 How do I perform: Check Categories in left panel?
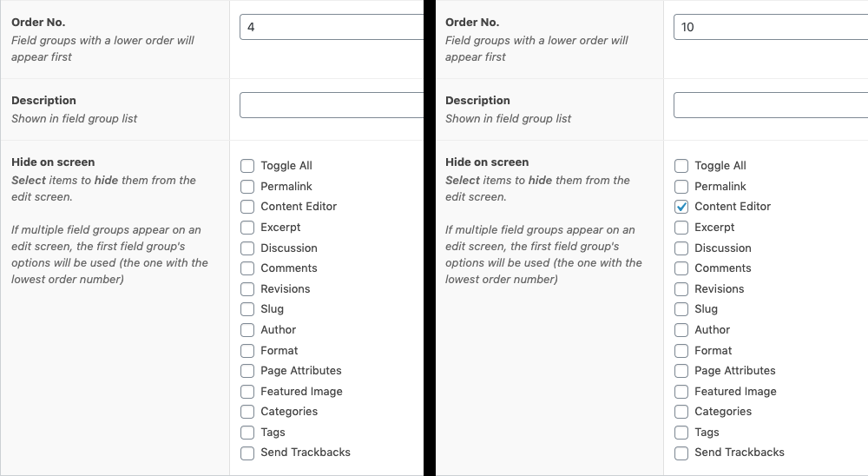tap(247, 412)
